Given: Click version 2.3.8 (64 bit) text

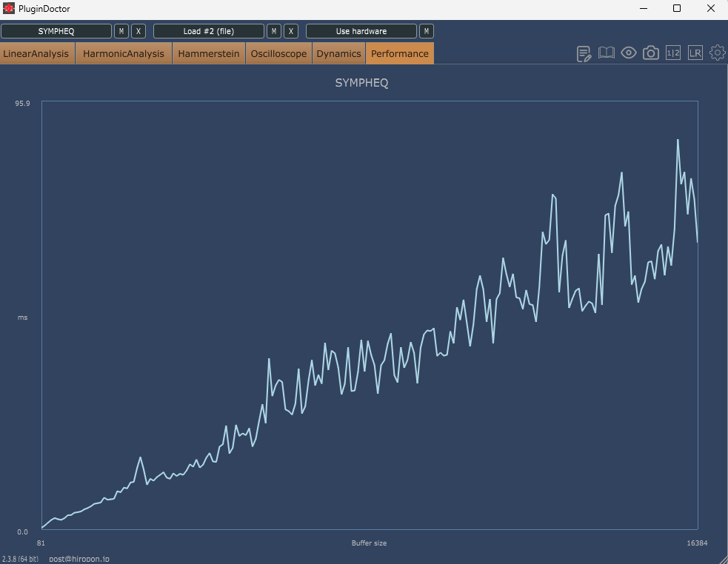Looking at the screenshot, I should 21,559.
